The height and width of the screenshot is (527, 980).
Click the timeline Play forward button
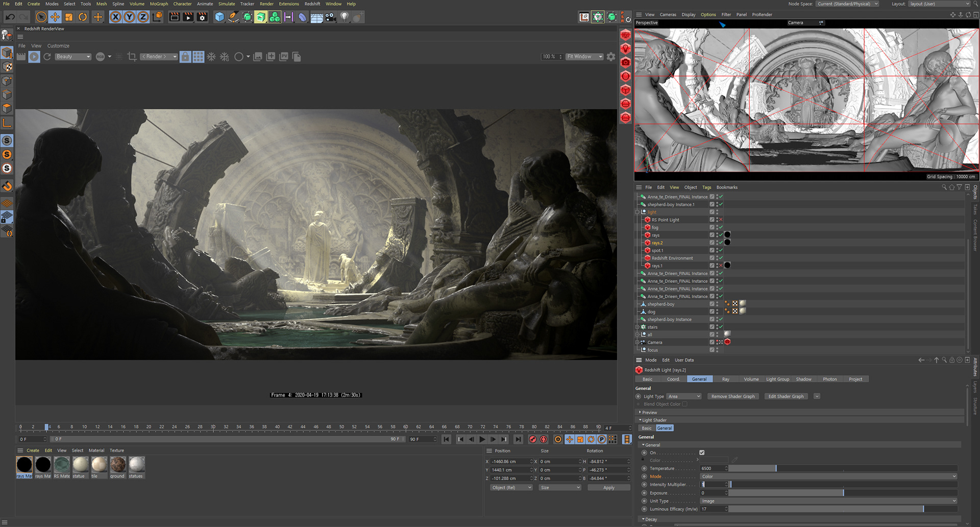(482, 439)
